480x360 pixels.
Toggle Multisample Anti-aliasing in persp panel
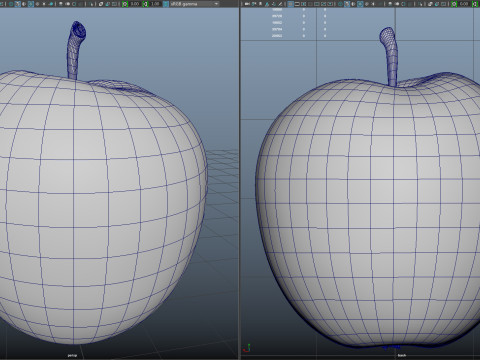74,4
